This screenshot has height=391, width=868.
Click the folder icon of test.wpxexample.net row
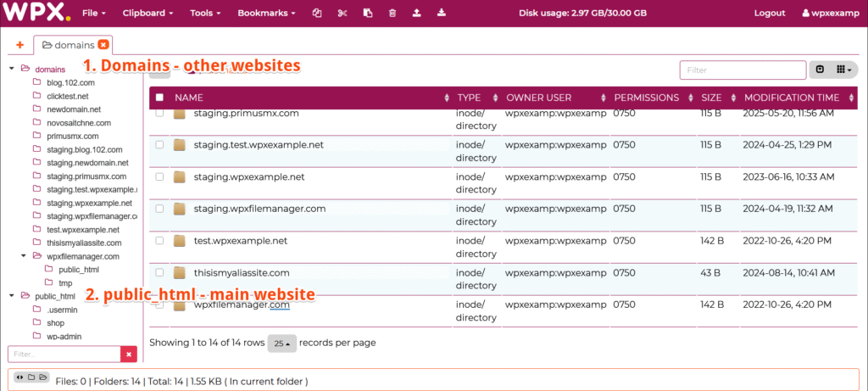pos(179,241)
